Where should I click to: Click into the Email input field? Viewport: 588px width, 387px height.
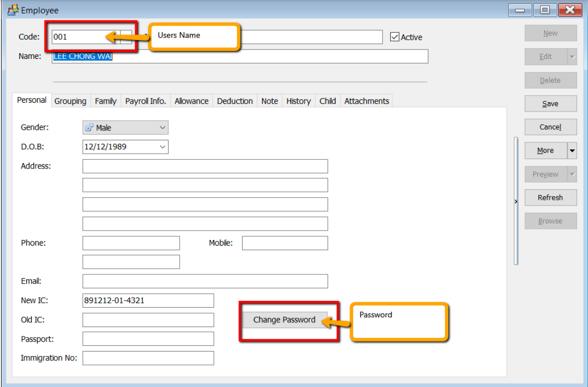click(x=205, y=282)
